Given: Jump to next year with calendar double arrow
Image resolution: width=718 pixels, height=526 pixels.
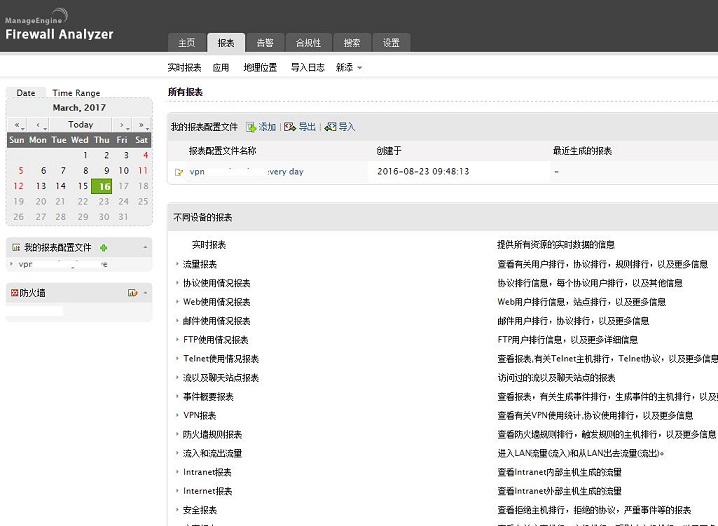Looking at the screenshot, I should [142, 125].
